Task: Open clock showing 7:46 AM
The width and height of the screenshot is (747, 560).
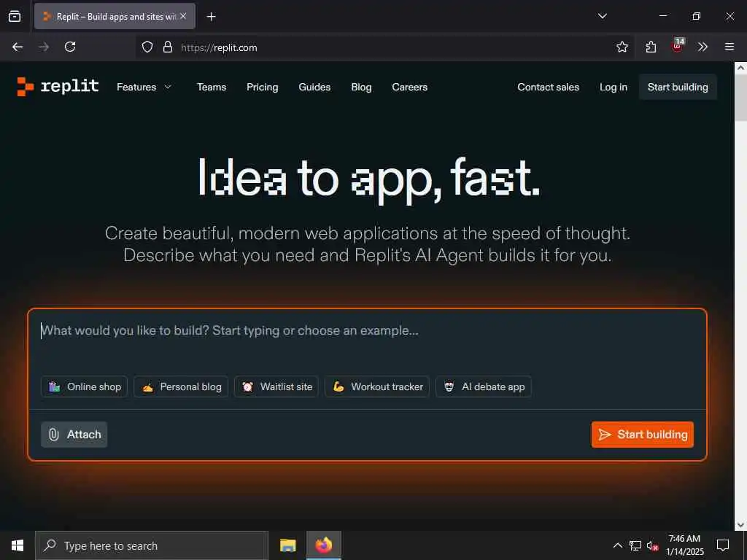Action: (x=684, y=545)
